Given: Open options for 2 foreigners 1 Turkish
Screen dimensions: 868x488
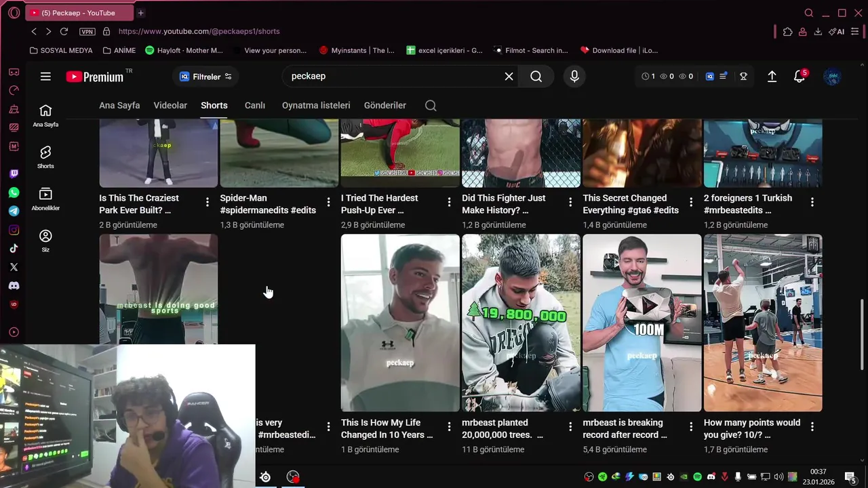Looking at the screenshot, I should tap(812, 202).
